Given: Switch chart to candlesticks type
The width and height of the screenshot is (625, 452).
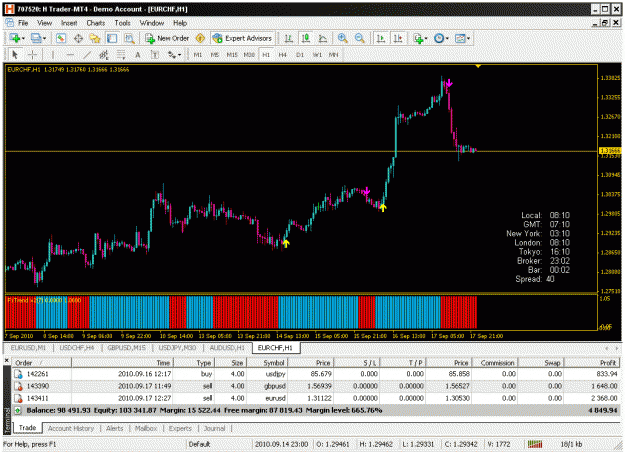Looking at the screenshot, I should tap(306, 38).
